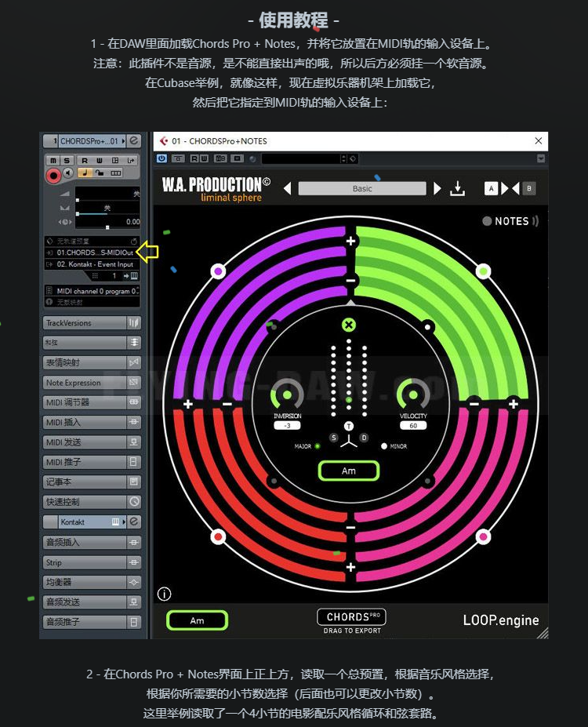This screenshot has width=588, height=727.
Task: Click the green X clear button in center
Action: pyautogui.click(x=349, y=325)
